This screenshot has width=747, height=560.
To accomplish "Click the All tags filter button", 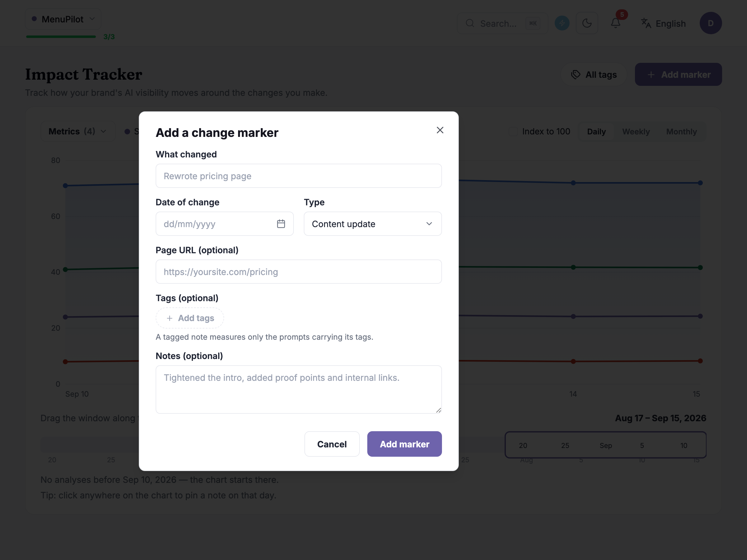I will tap(594, 75).
